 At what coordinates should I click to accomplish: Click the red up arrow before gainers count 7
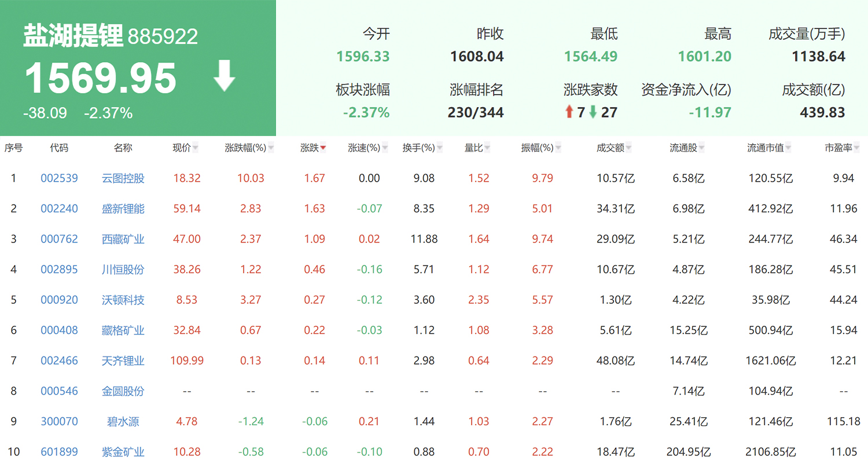[x=569, y=112]
